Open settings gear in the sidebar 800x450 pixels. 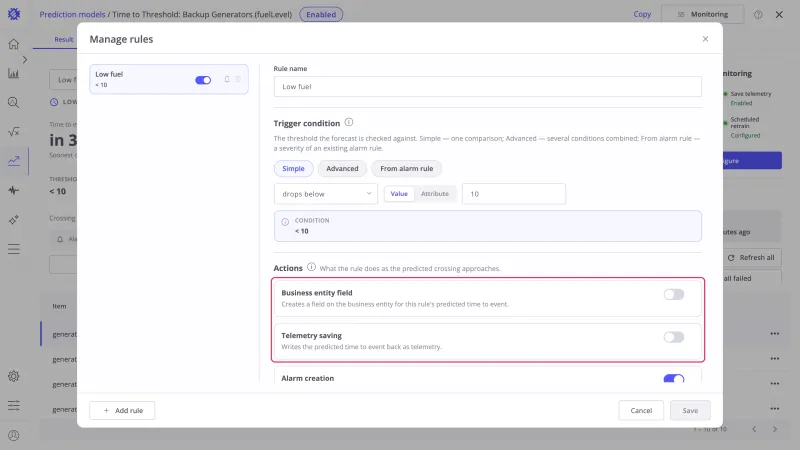point(14,376)
